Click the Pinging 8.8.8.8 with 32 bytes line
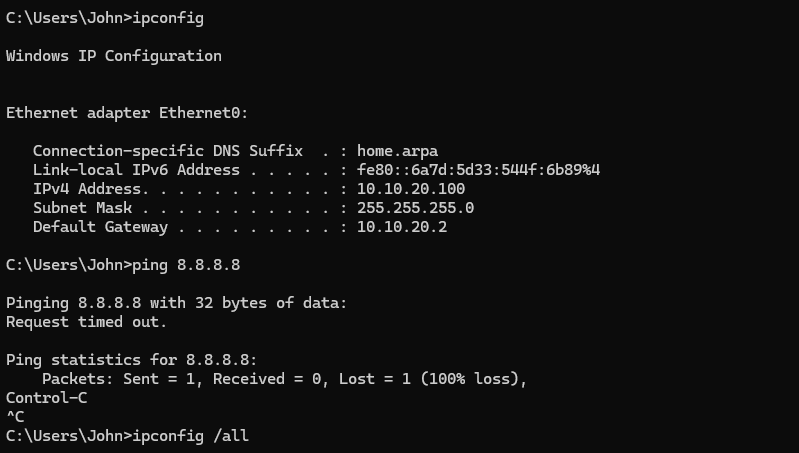Screen dimensions: 799x453 point(177,303)
